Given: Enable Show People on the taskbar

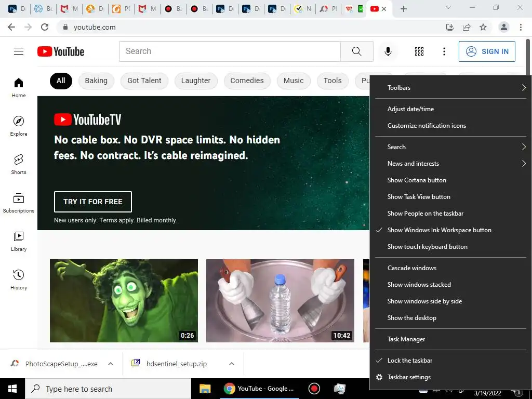Looking at the screenshot, I should [451, 214].
